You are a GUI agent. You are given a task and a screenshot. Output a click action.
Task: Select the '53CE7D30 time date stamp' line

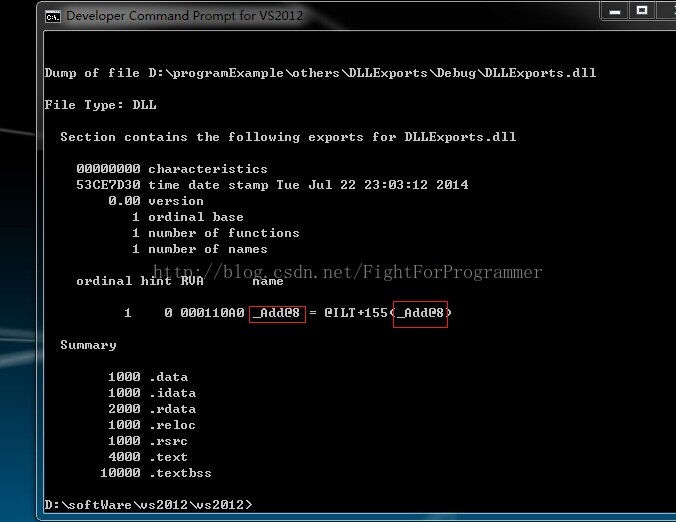point(272,185)
